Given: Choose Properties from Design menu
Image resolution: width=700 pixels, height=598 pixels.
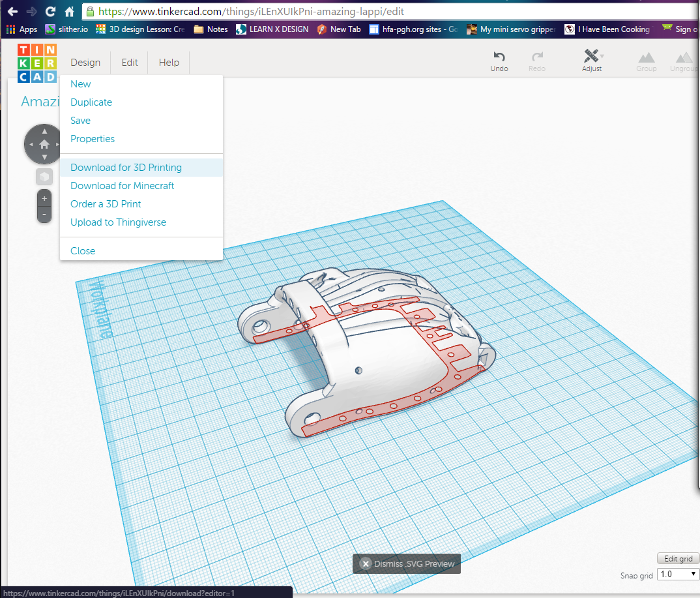Looking at the screenshot, I should pyautogui.click(x=141, y=139).
